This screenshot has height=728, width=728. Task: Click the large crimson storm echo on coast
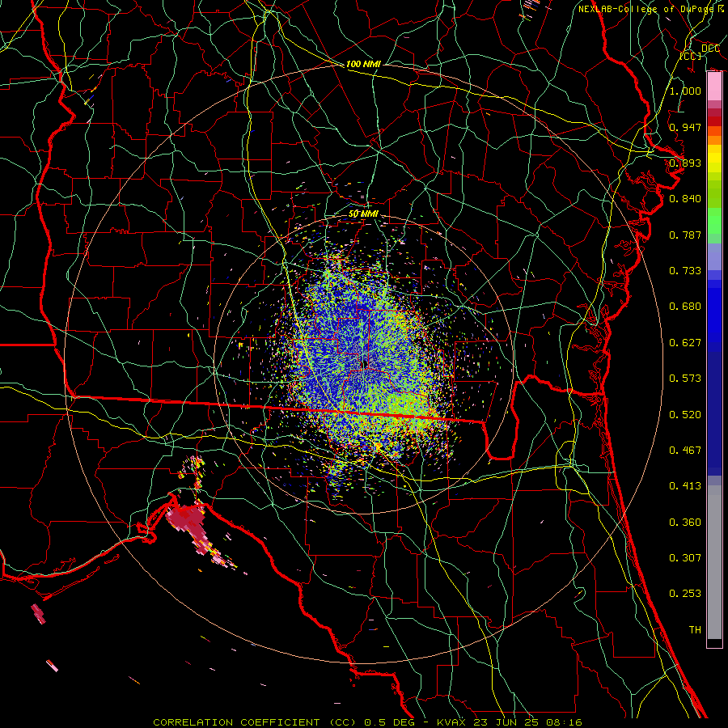(x=188, y=521)
